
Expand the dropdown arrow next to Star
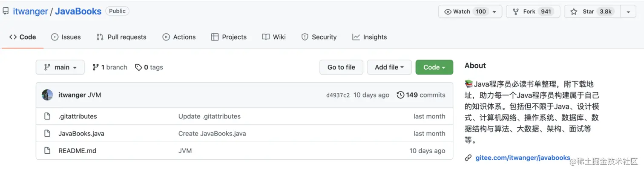point(628,11)
